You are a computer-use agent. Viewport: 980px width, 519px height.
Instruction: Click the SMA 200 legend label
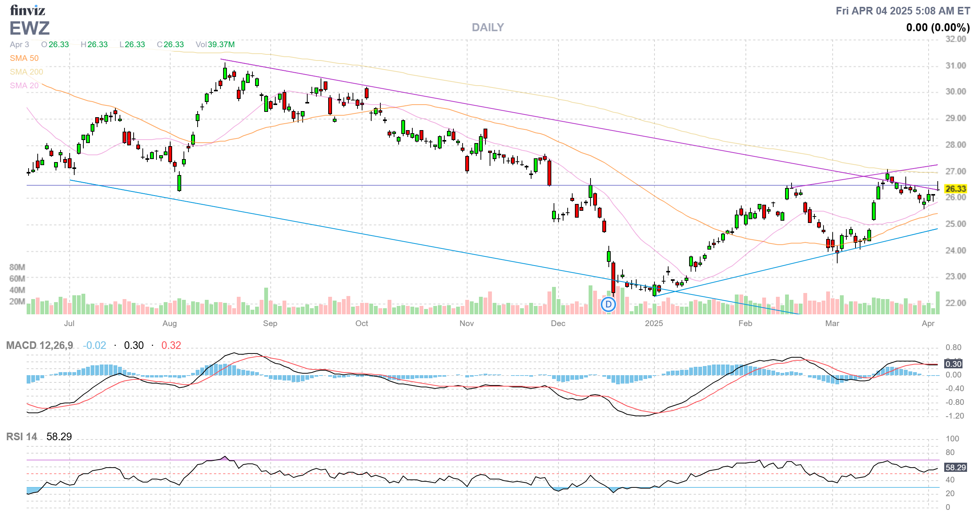(26, 72)
